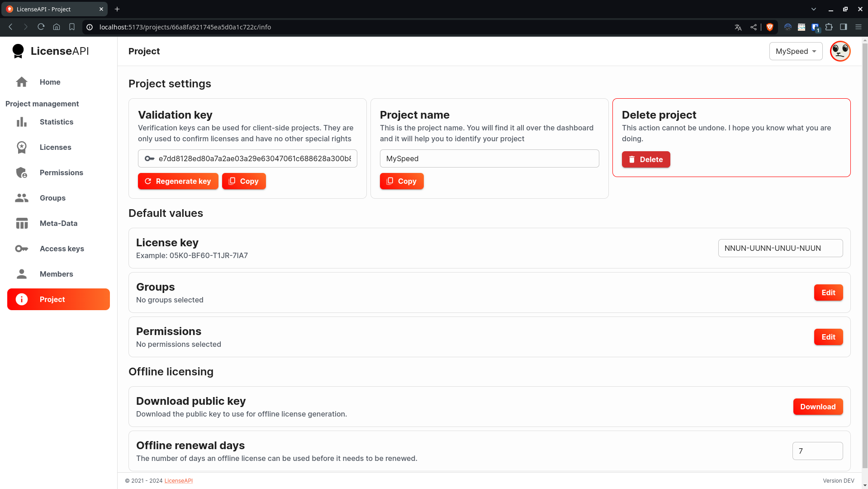Download the public key
Screen dimensions: 868x489
818,407
